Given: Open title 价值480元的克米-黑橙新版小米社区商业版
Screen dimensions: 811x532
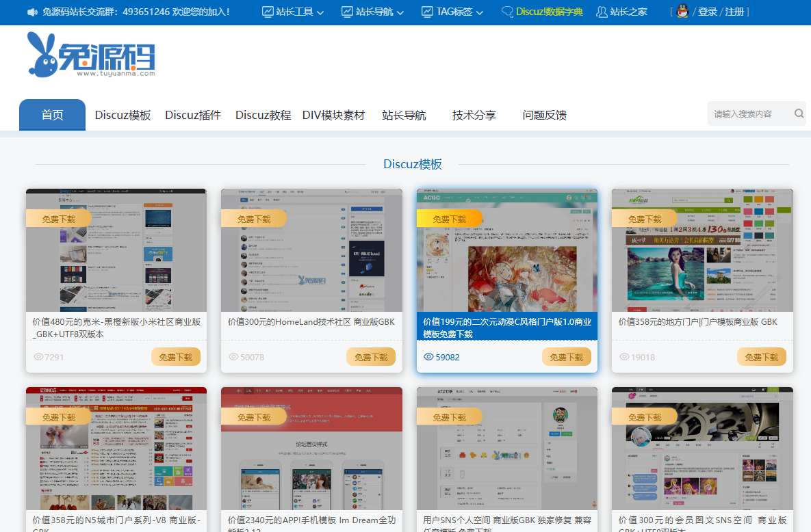Looking at the screenshot, I should tap(116, 328).
